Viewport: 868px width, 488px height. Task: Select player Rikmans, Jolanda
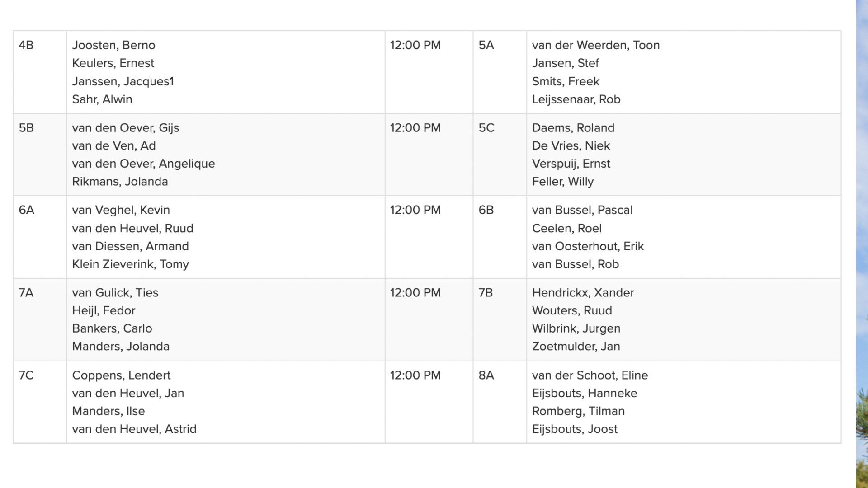tap(120, 182)
